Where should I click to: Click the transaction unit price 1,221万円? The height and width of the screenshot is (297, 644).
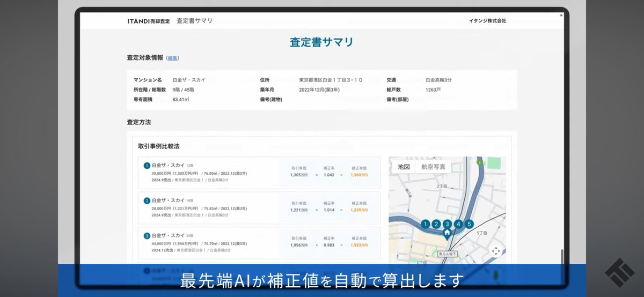point(299,210)
